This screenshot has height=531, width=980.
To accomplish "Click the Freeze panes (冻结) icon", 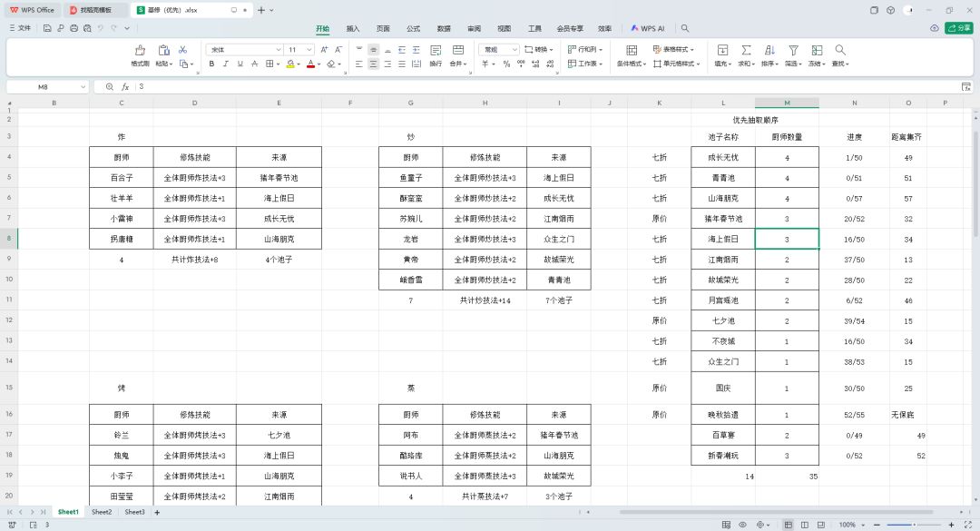I will click(x=817, y=50).
